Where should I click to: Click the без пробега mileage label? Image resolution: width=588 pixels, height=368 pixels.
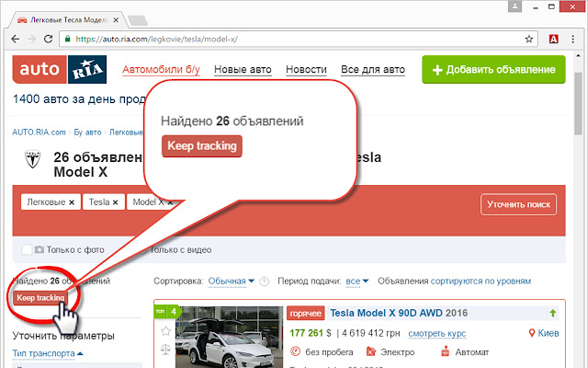click(x=329, y=352)
